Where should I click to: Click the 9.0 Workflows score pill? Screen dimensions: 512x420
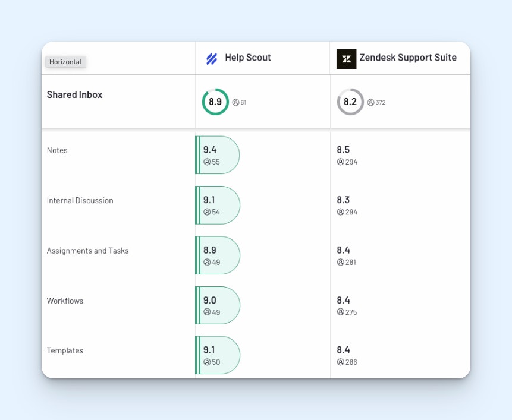(x=218, y=305)
